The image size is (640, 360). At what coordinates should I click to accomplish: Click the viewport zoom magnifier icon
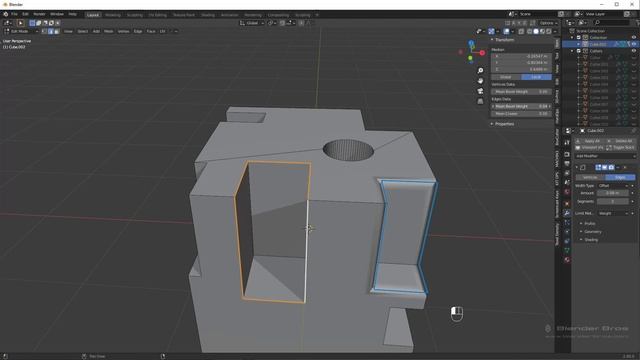(x=480, y=71)
